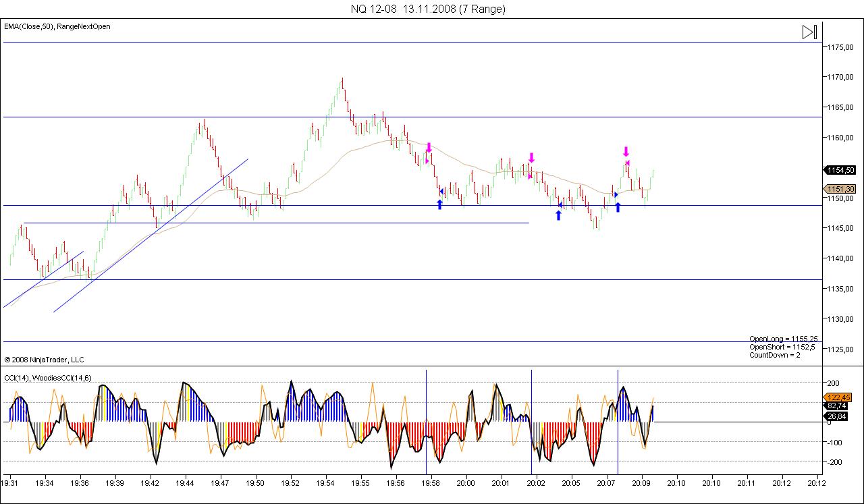864x504 pixels.
Task: Click the 20:07 time axis label
Action: [607, 483]
